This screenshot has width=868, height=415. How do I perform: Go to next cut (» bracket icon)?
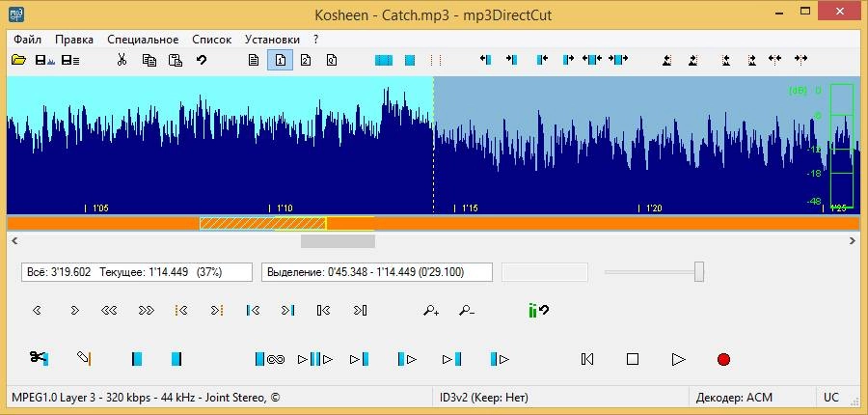[x=360, y=310]
